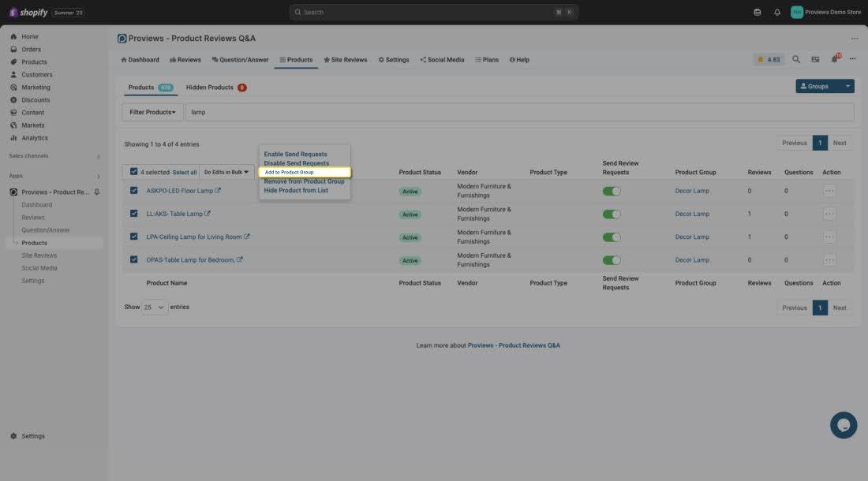
Task: Open the Show entries count dropdown
Action: click(x=155, y=308)
